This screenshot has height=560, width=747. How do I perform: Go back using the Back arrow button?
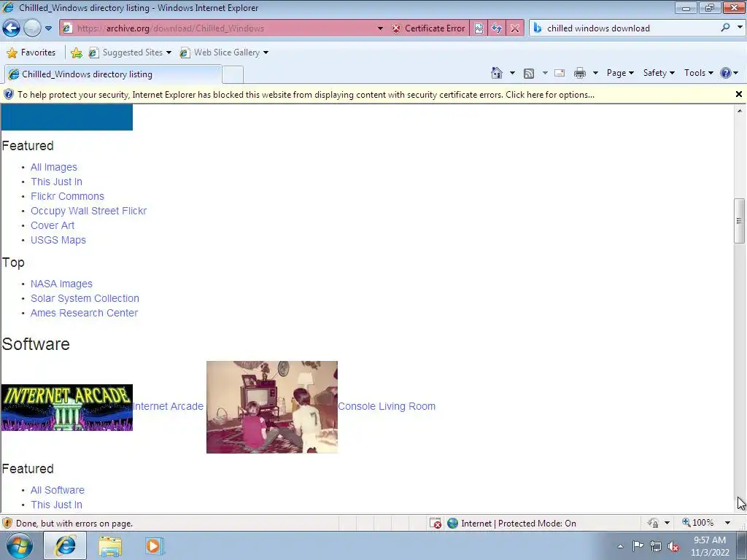(x=11, y=28)
